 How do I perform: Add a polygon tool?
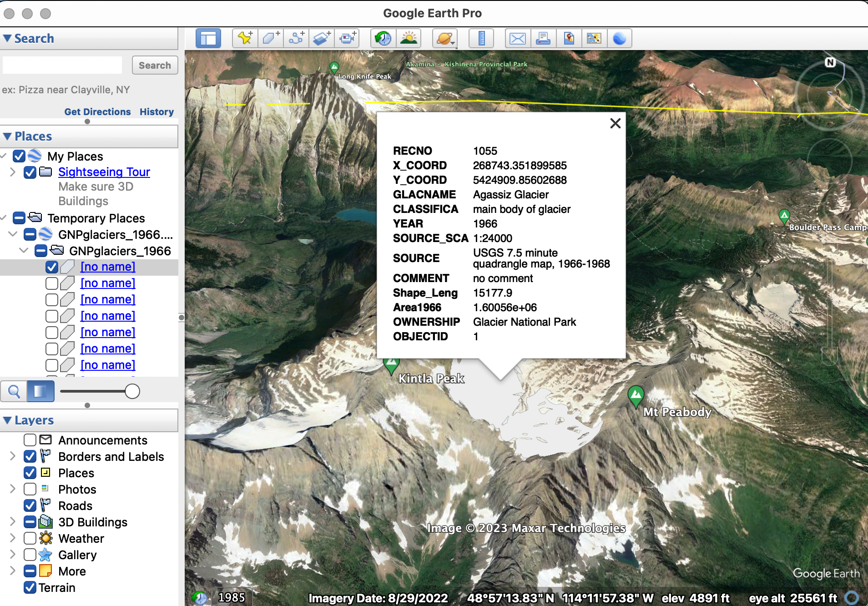pos(271,38)
